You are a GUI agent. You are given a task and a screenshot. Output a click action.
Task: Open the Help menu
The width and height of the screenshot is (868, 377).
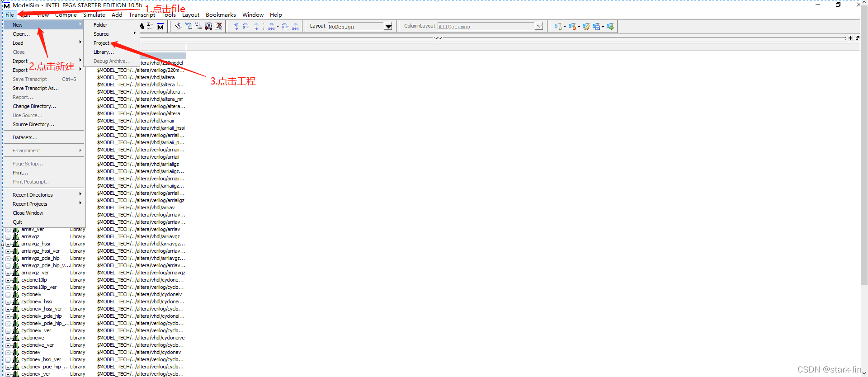[276, 15]
